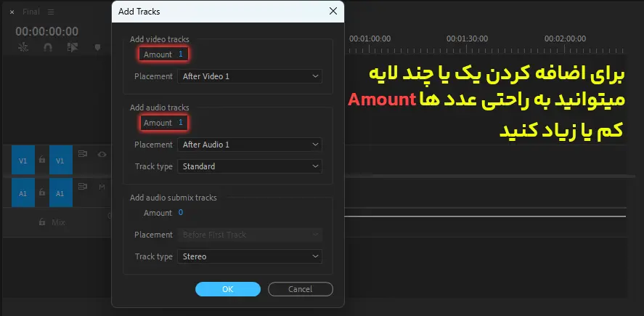Screen dimensions: 644x316
Task: Toggle the Mix track lock
Action: [x=42, y=222]
